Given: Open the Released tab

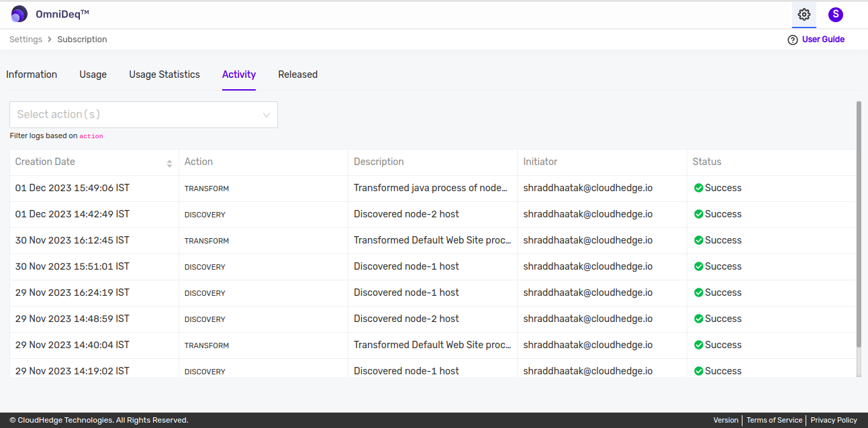Looking at the screenshot, I should pos(298,74).
